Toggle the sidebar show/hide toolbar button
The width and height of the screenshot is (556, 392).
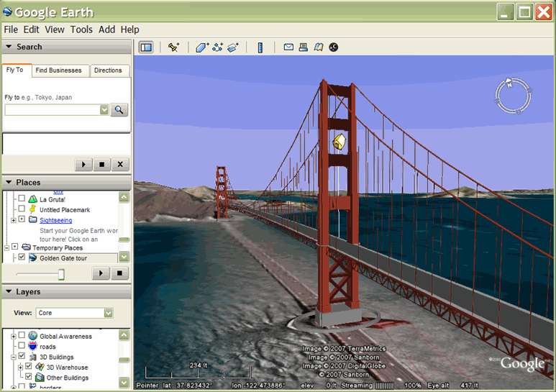pyautogui.click(x=146, y=47)
